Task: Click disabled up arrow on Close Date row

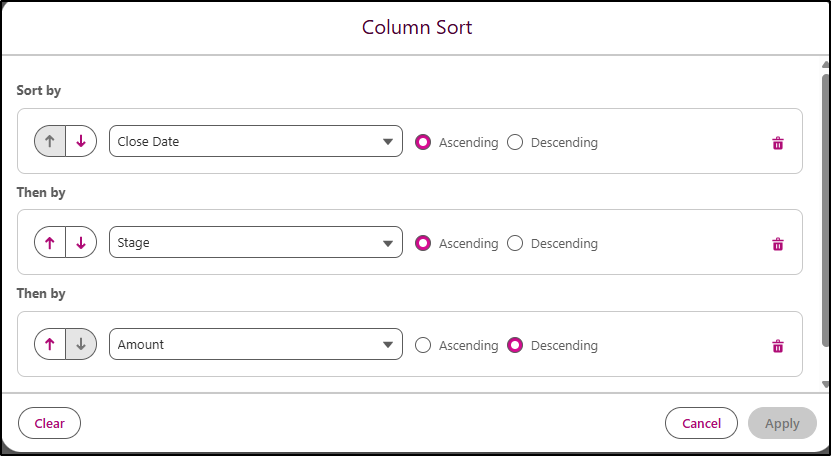Action: coord(50,142)
